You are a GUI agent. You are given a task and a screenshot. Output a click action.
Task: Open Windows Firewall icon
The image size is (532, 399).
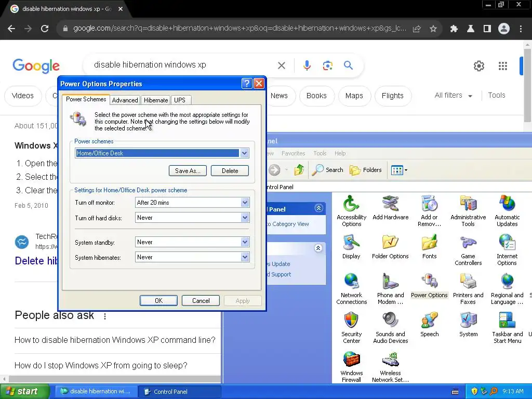coord(351,367)
